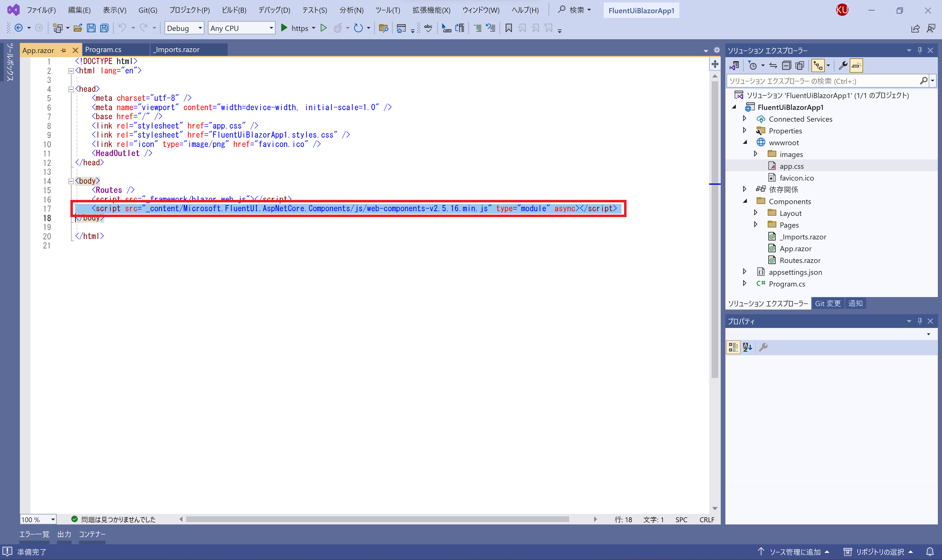942x560 pixels.
Task: Click the pending changes filter clock icon
Action: [x=753, y=66]
